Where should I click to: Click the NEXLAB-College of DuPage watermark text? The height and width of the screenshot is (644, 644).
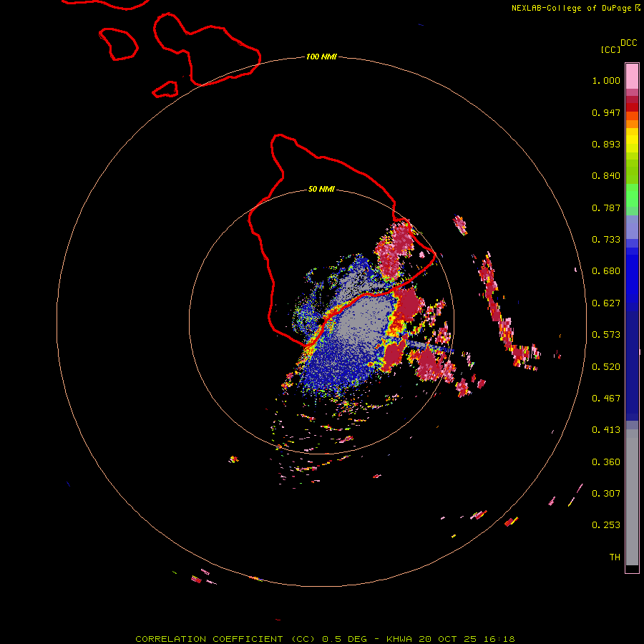[x=576, y=8]
